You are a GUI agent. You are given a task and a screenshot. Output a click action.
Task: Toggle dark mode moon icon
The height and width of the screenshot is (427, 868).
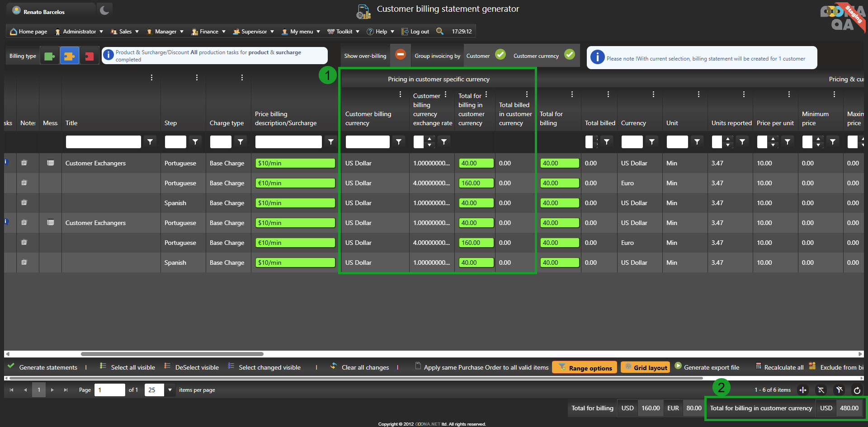[x=104, y=10]
